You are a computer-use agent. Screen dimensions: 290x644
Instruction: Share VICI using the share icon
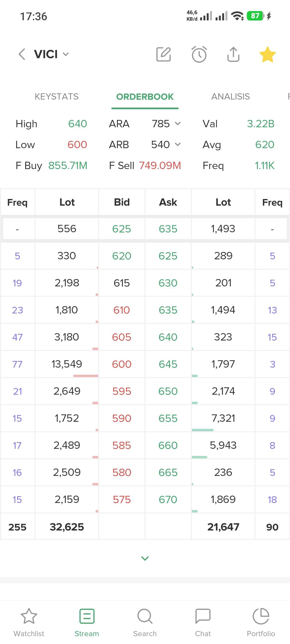click(x=233, y=54)
